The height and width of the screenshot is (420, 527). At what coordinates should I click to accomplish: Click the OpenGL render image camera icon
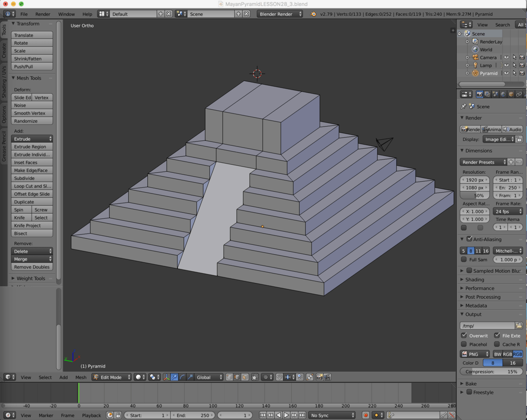[x=319, y=377]
